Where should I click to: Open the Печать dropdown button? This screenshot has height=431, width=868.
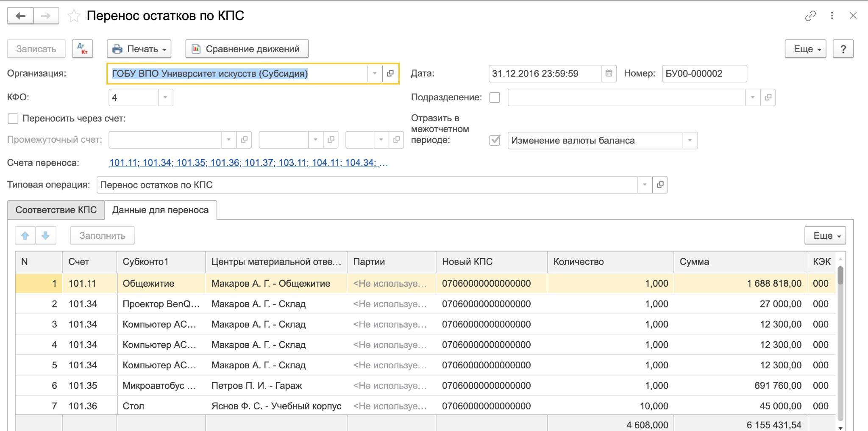139,49
